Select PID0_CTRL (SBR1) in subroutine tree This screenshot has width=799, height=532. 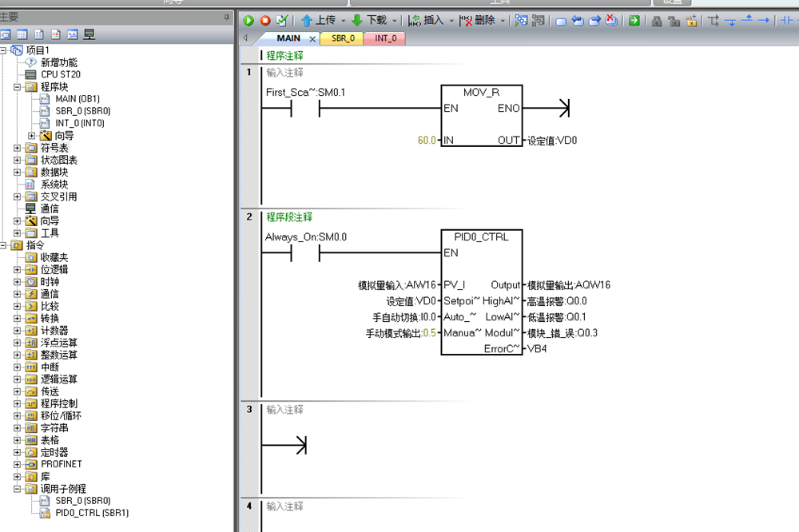(91, 513)
